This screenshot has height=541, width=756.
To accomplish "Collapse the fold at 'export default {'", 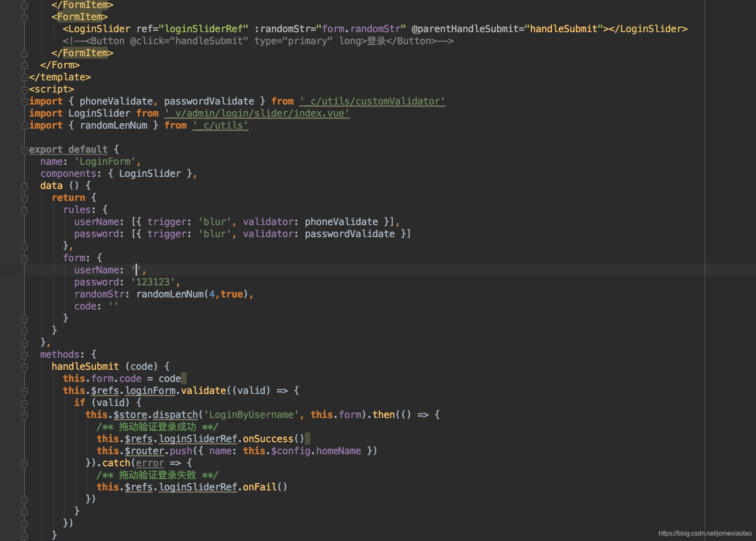I will pyautogui.click(x=25, y=150).
